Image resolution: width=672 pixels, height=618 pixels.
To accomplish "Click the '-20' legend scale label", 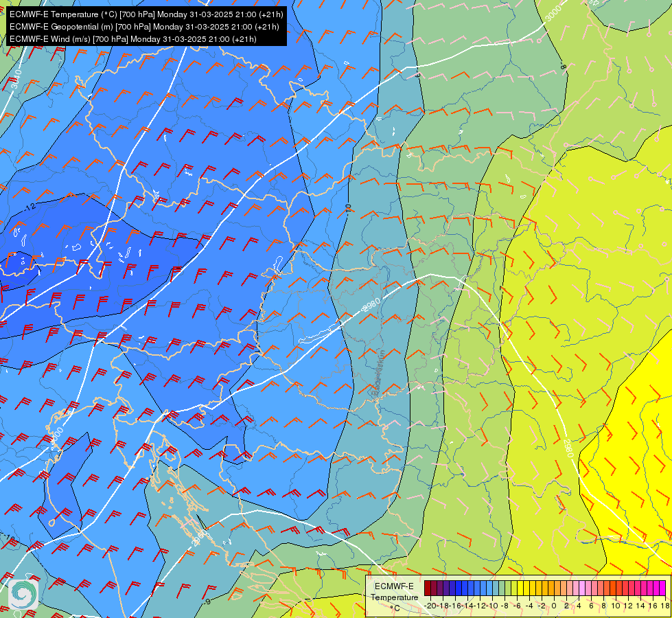I will tap(431, 606).
